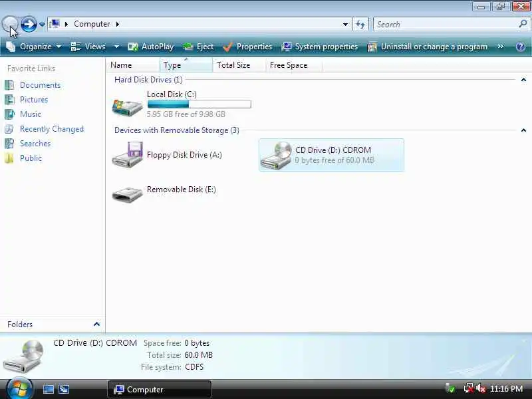Image resolution: width=532 pixels, height=399 pixels.
Task: Click the taskbar clock 11:16 PM
Action: click(506, 388)
